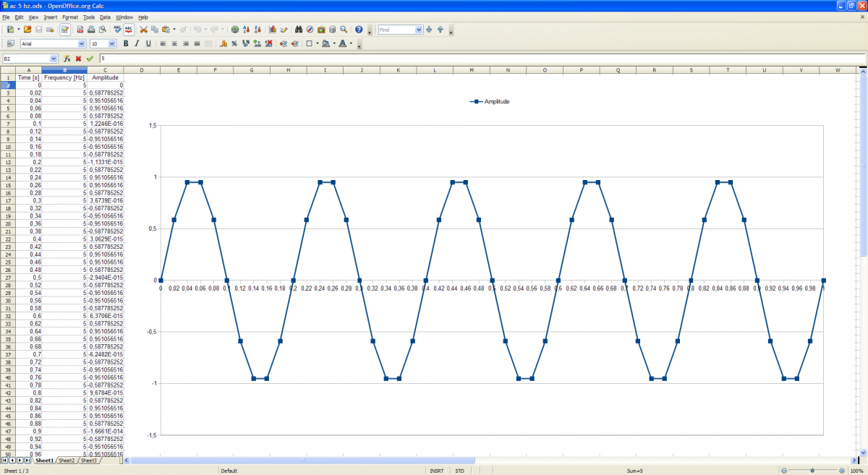This screenshot has width=868, height=475.
Task: Open the Arial font name dropdown
Action: click(82, 44)
